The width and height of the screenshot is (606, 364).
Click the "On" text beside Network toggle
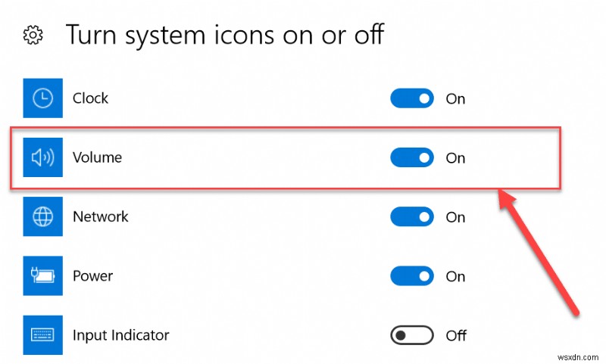pos(455,217)
